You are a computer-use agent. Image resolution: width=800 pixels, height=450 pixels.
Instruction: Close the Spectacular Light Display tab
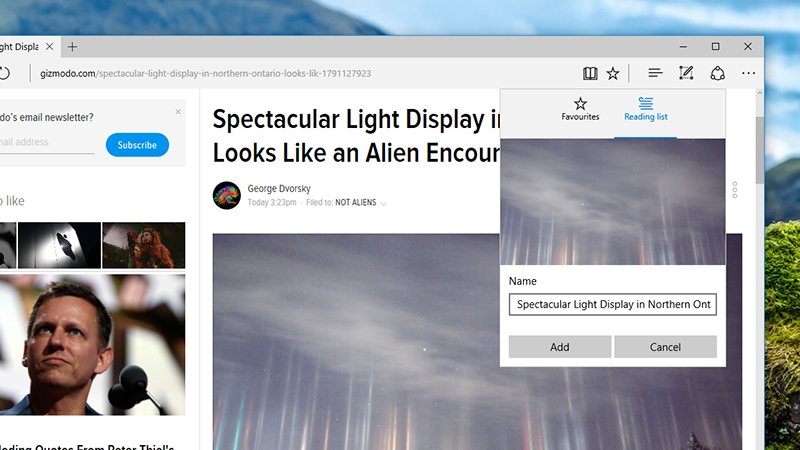49,46
